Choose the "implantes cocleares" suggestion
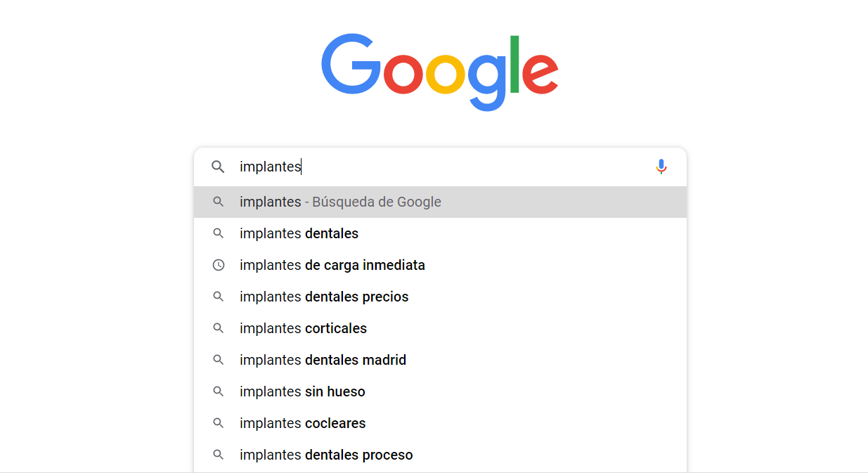868x473 pixels. [302, 423]
